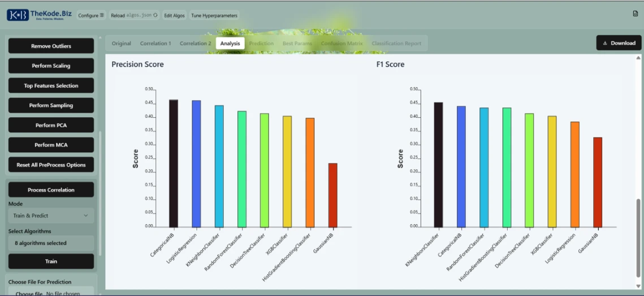
Task: Select the Original tab
Action: point(121,43)
